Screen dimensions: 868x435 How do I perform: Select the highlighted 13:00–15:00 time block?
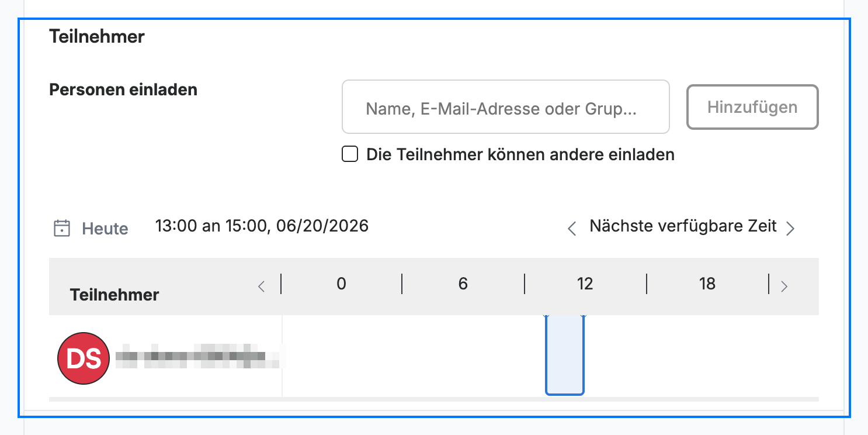(x=565, y=355)
